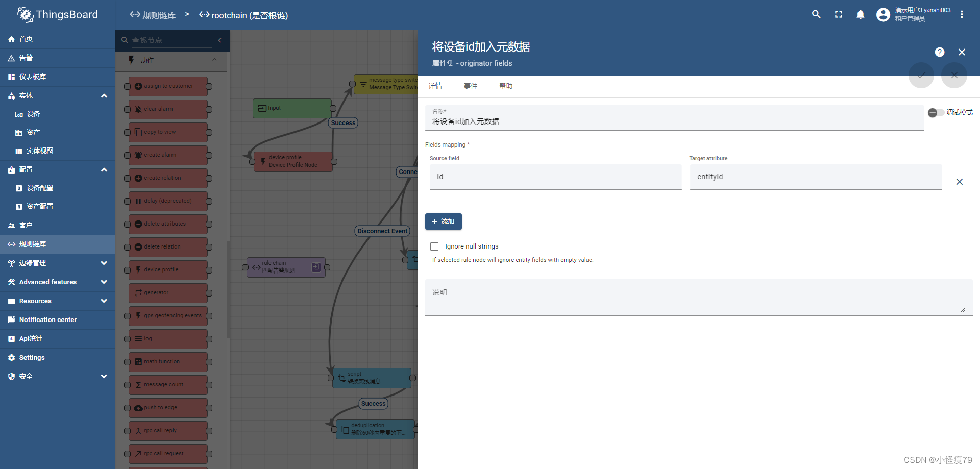The width and height of the screenshot is (980, 469).
Task: Select the log action node
Action: 168,338
